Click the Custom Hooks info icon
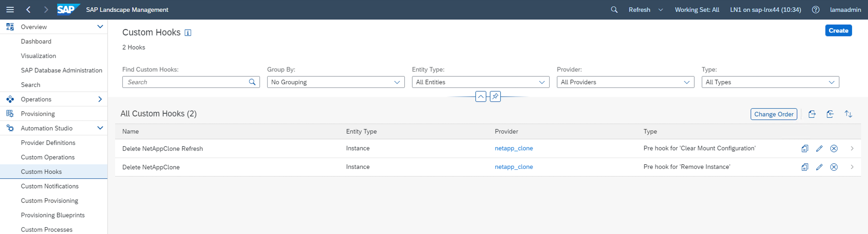The image size is (868, 234). (x=188, y=33)
